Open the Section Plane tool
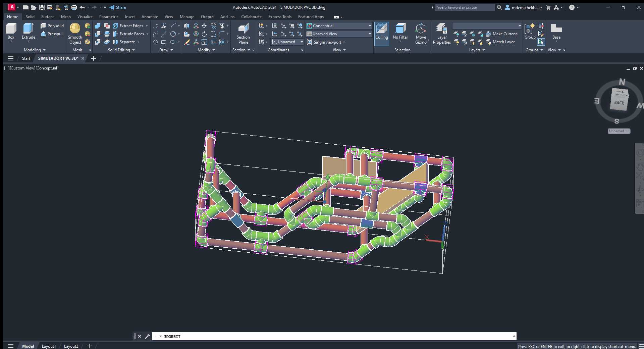The image size is (644, 349). [243, 33]
